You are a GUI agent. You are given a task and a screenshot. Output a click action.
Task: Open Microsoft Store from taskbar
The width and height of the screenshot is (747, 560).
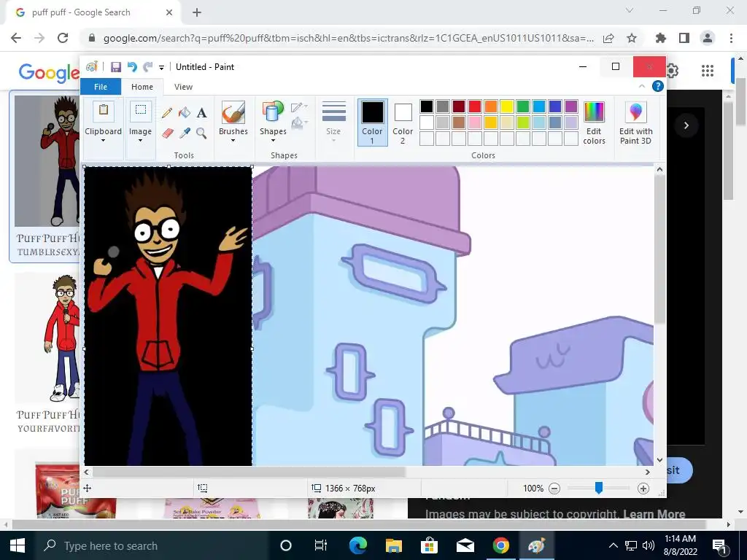[429, 545]
